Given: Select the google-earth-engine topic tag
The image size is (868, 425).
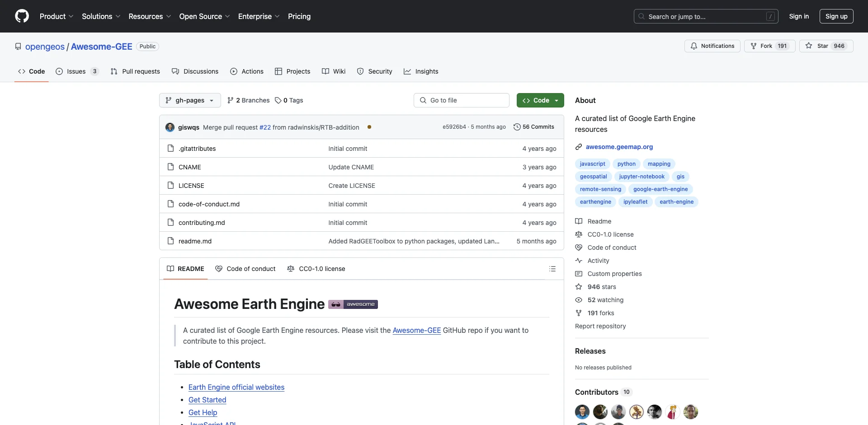Looking at the screenshot, I should point(660,189).
